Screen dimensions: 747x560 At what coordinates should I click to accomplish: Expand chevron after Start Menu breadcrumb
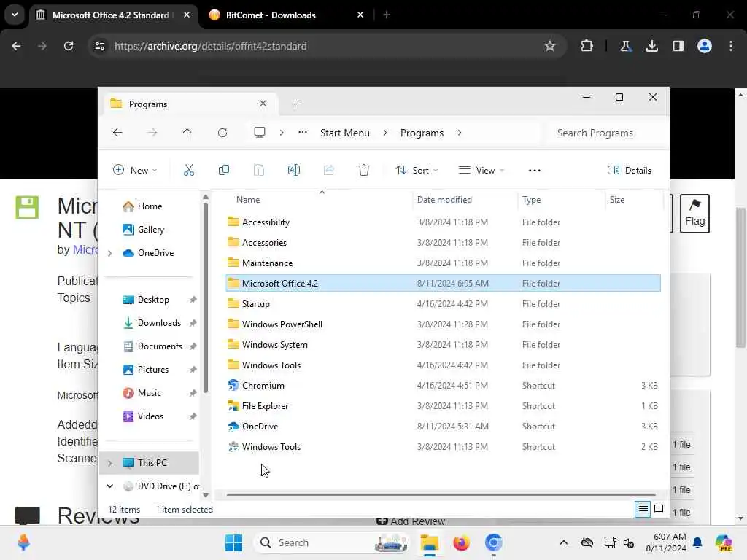pos(385,133)
